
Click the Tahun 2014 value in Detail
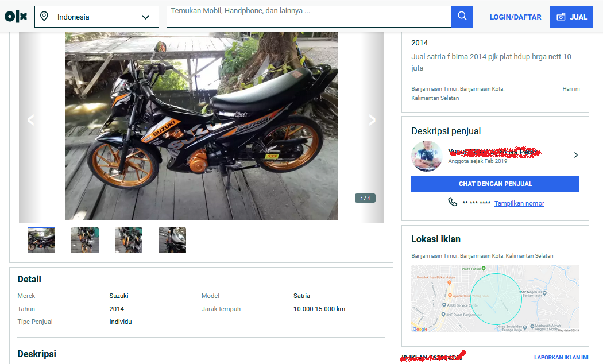117,309
